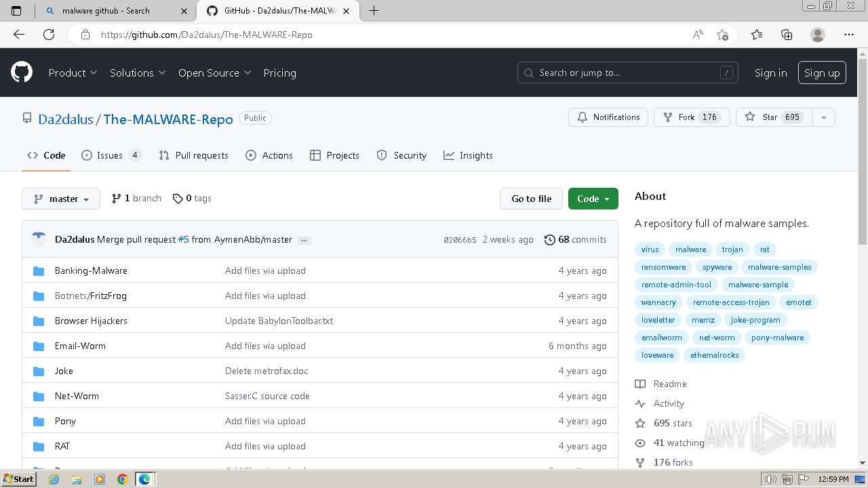This screenshot has height=488, width=868.
Task: Click the GitHub Octocat logo
Action: coord(22,73)
